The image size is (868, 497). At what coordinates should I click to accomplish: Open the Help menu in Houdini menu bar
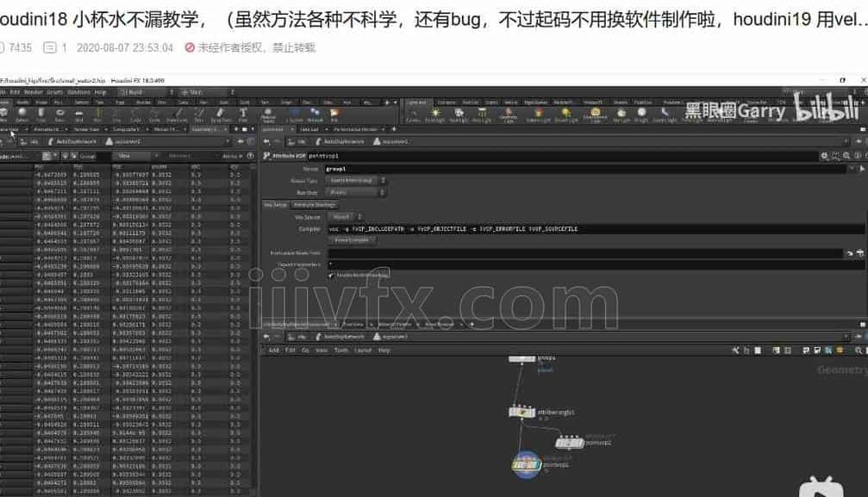100,92
